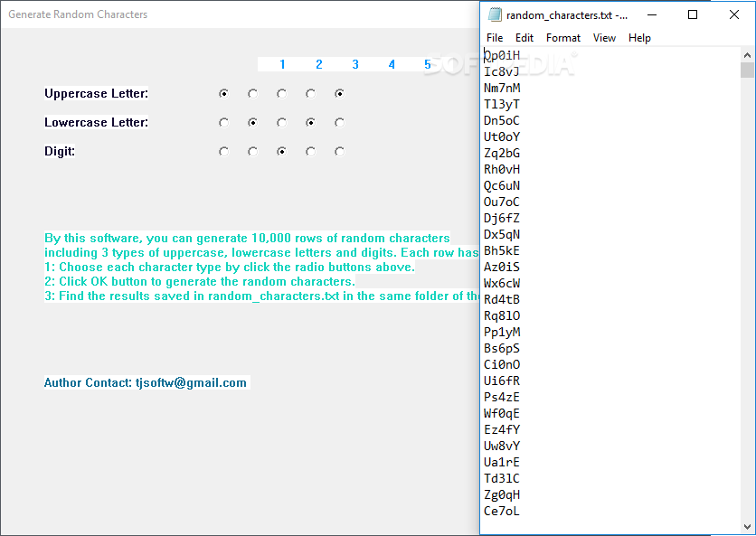Screen dimensions: 756x536
Task: Select Digit radio for position 2
Action: [252, 151]
